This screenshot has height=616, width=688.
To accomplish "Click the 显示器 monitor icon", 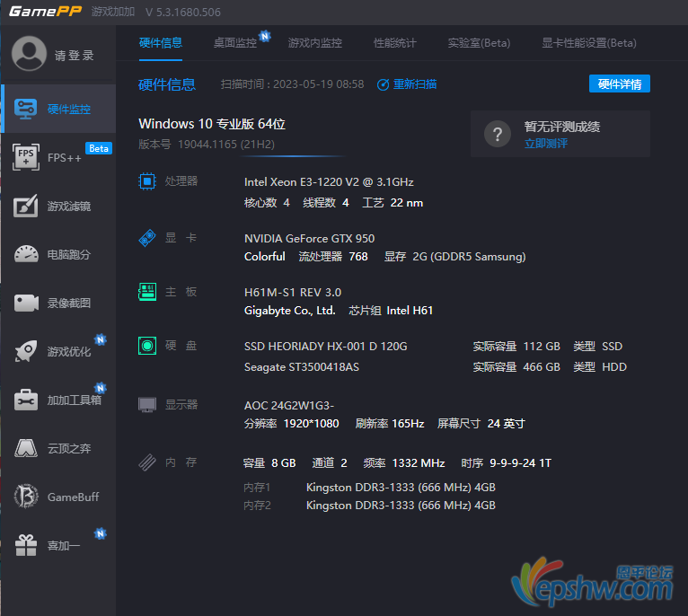I will (x=147, y=404).
